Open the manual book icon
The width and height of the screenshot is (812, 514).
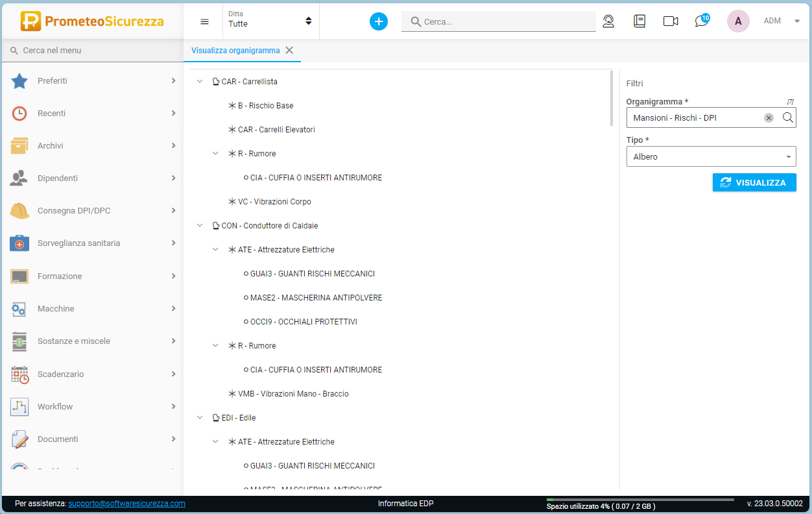639,21
